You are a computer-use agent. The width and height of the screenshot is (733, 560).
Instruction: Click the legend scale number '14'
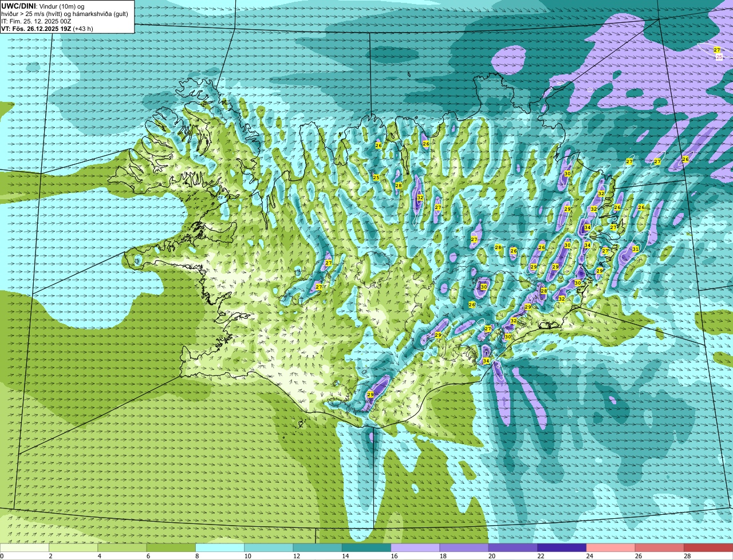point(345,556)
